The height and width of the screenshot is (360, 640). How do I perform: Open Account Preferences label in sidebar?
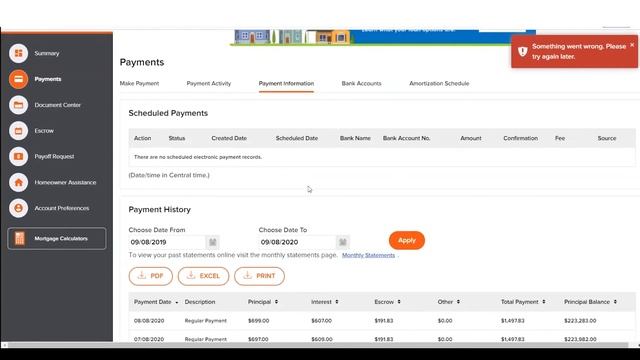click(x=62, y=208)
